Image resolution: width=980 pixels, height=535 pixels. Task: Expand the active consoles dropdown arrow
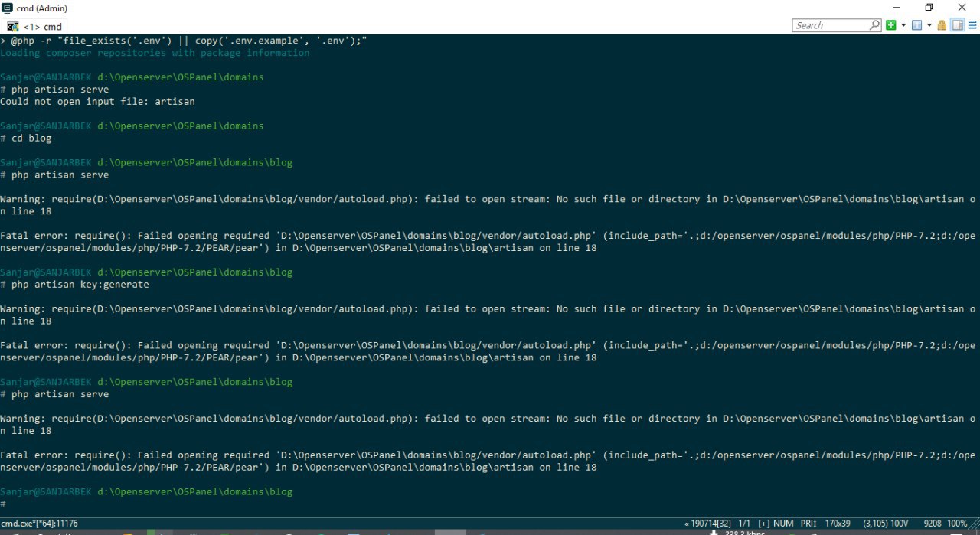(929, 25)
